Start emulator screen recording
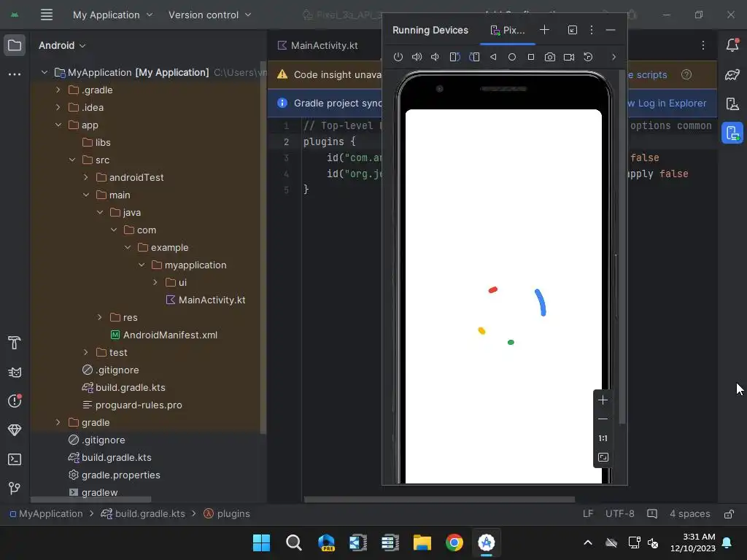 (569, 57)
